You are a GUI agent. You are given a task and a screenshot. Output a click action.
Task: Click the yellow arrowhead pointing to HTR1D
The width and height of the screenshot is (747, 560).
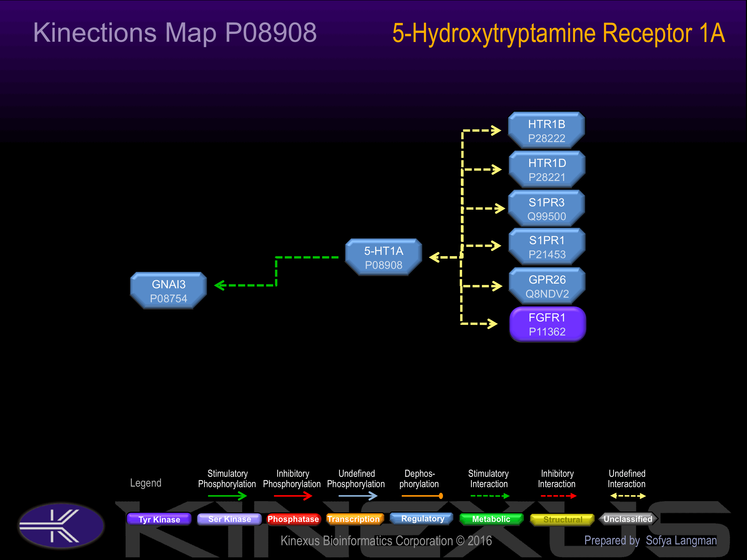click(x=496, y=170)
